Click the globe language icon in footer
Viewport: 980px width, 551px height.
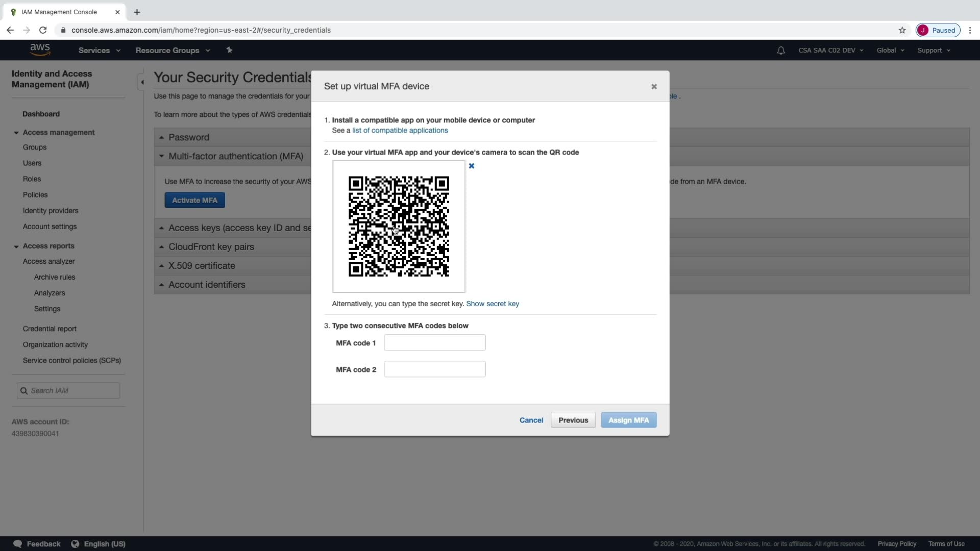click(x=75, y=544)
